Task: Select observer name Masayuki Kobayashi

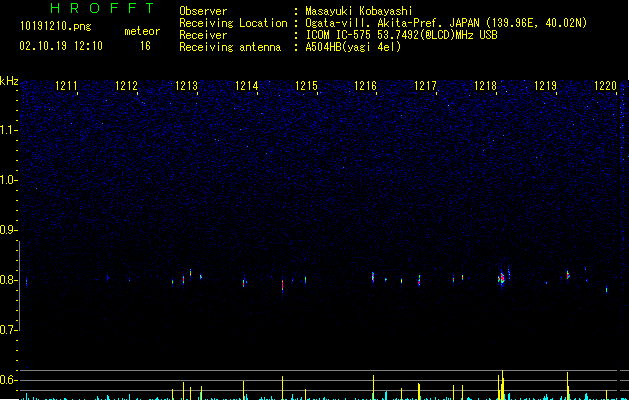Action: (x=359, y=11)
